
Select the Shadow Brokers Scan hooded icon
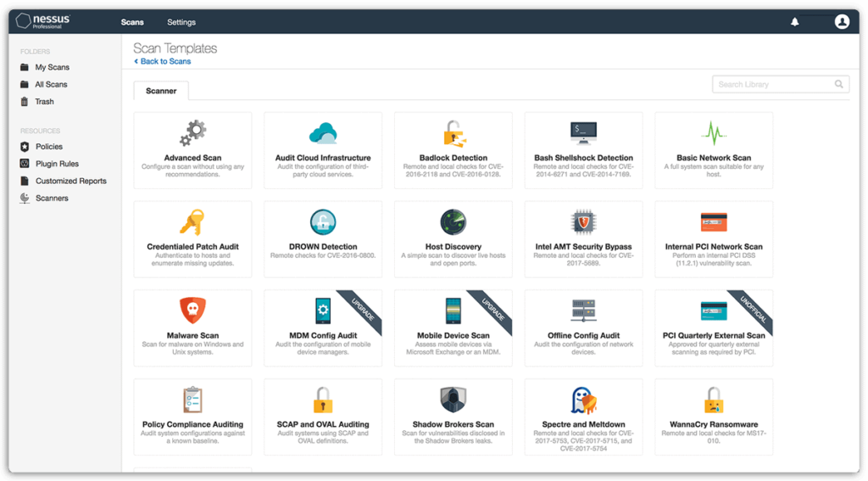coord(453,400)
